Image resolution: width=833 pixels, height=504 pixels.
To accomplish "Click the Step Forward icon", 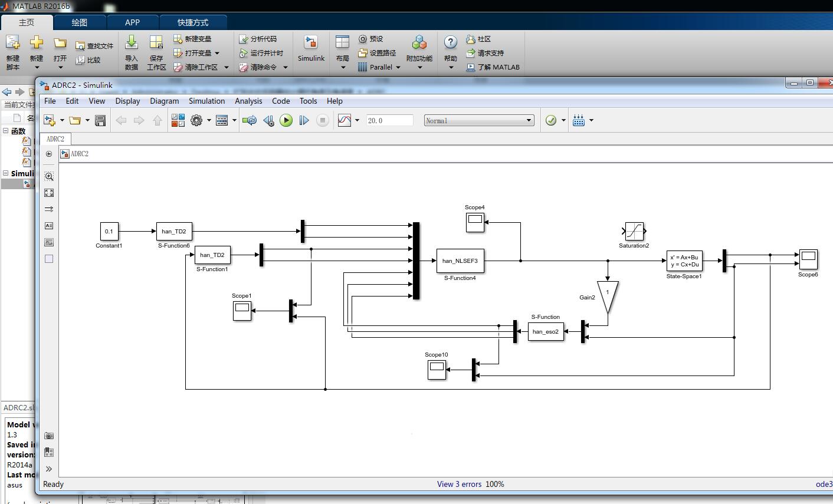I will point(304,120).
